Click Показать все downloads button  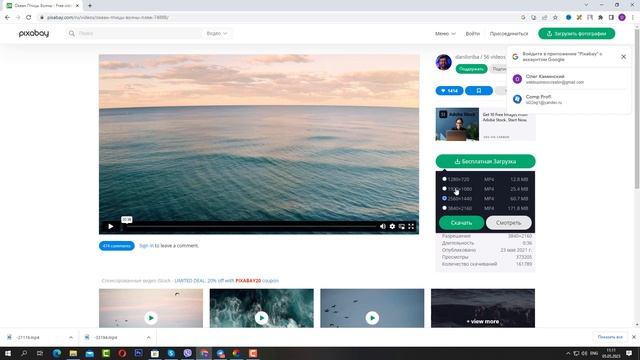610,337
